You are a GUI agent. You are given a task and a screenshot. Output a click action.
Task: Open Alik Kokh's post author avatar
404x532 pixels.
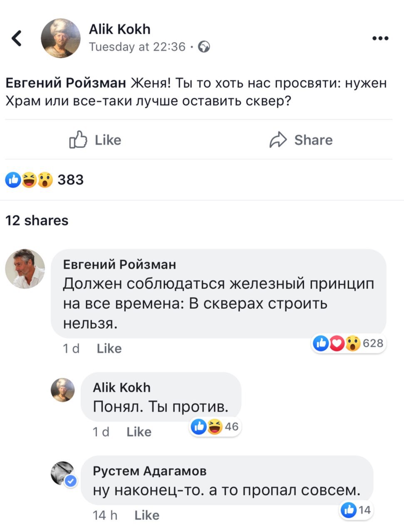[x=61, y=38]
